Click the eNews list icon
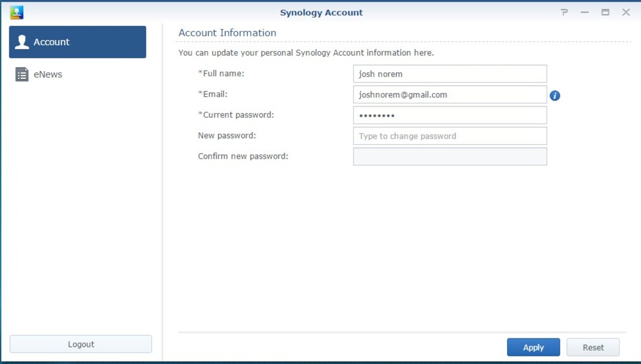The height and width of the screenshot is (364, 641). 22,75
